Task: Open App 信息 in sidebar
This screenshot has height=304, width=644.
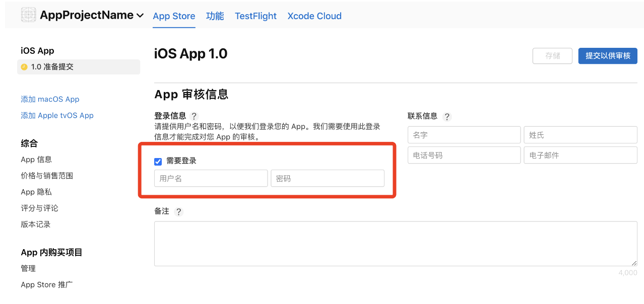Action: point(36,160)
